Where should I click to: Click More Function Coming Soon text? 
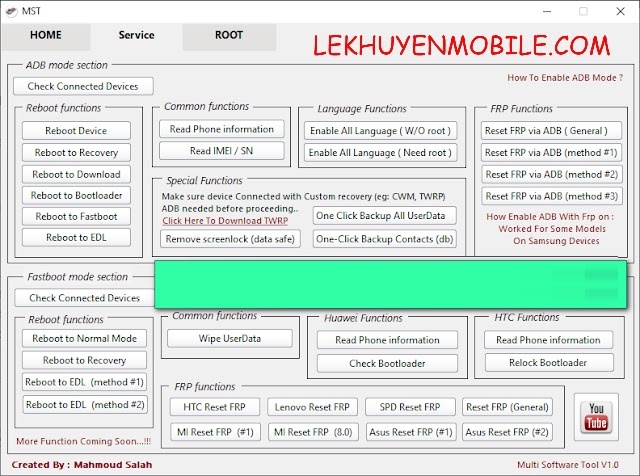tap(83, 441)
